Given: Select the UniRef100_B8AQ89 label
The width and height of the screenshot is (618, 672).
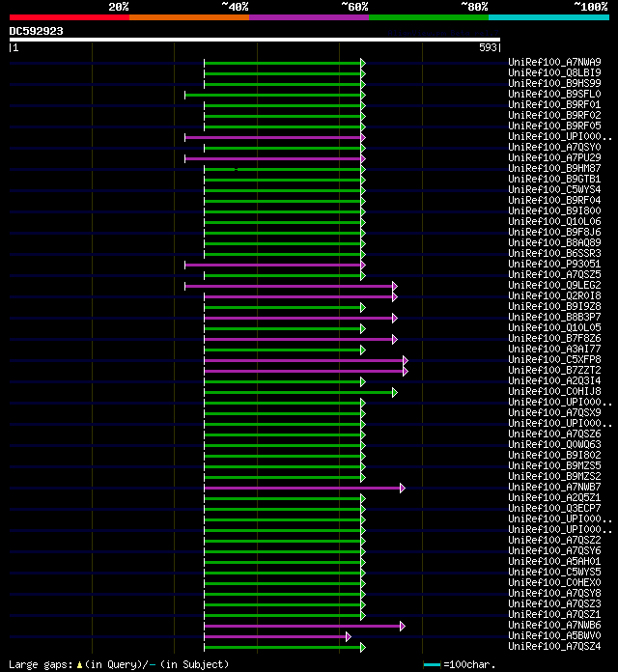Looking at the screenshot, I should coord(554,242).
